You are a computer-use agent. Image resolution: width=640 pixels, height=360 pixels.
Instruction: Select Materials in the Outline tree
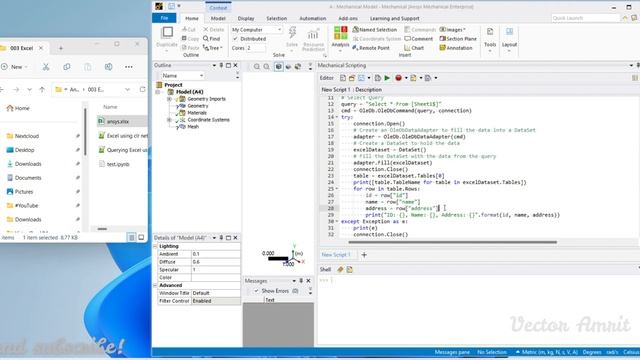pyautogui.click(x=197, y=113)
